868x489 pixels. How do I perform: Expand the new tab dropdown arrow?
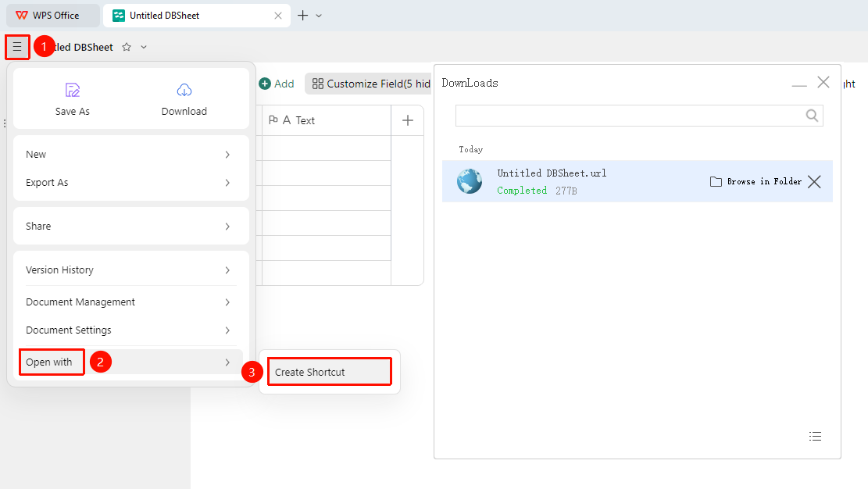point(319,16)
